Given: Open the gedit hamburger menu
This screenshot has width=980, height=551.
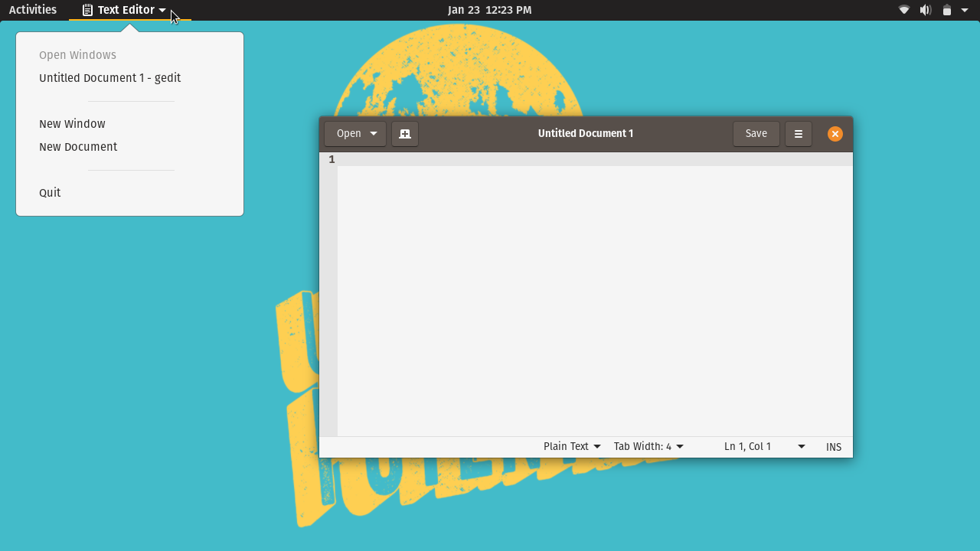Looking at the screenshot, I should point(798,133).
